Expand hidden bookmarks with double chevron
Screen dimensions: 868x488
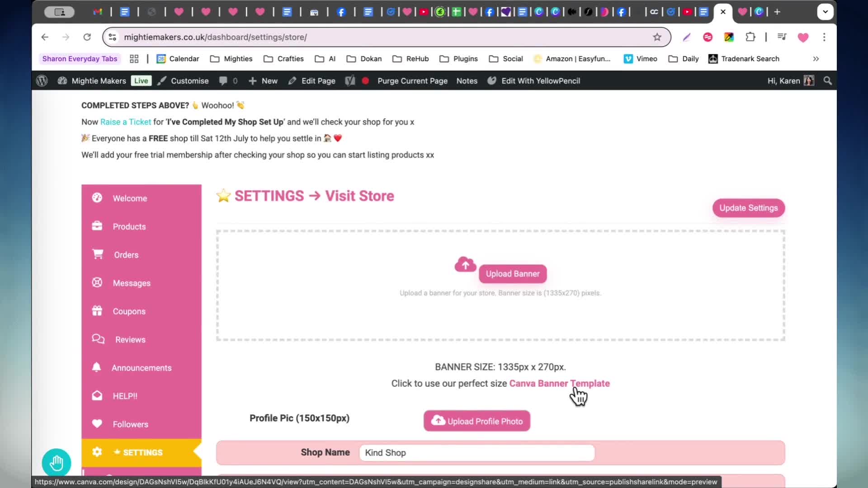click(x=816, y=59)
